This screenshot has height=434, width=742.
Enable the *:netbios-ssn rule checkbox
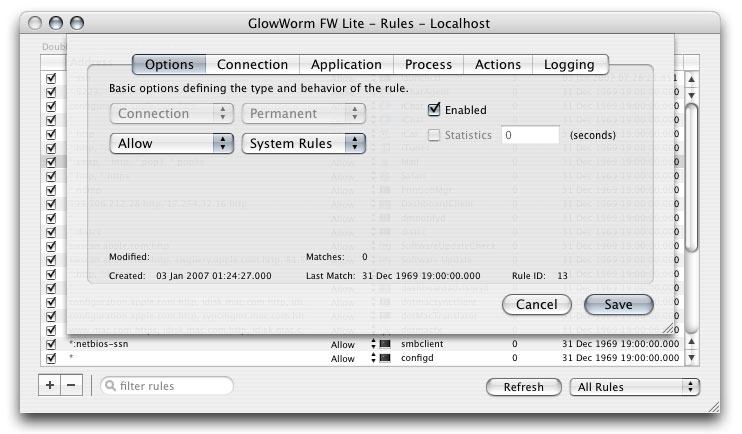pyautogui.click(x=51, y=344)
